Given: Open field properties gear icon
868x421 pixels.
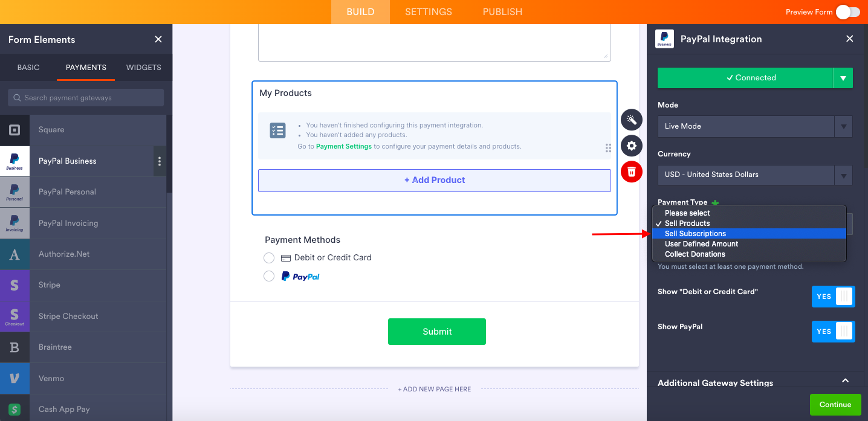Looking at the screenshot, I should coord(632,146).
